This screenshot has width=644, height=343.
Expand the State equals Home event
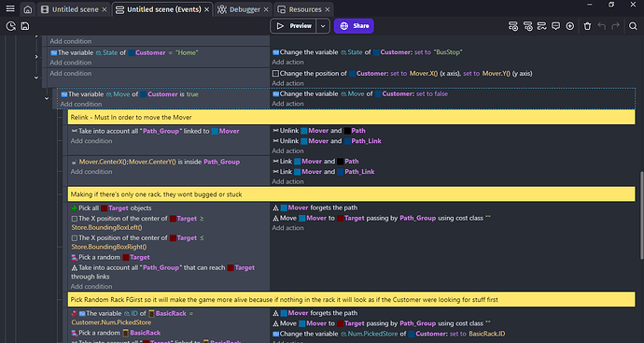pos(36,57)
